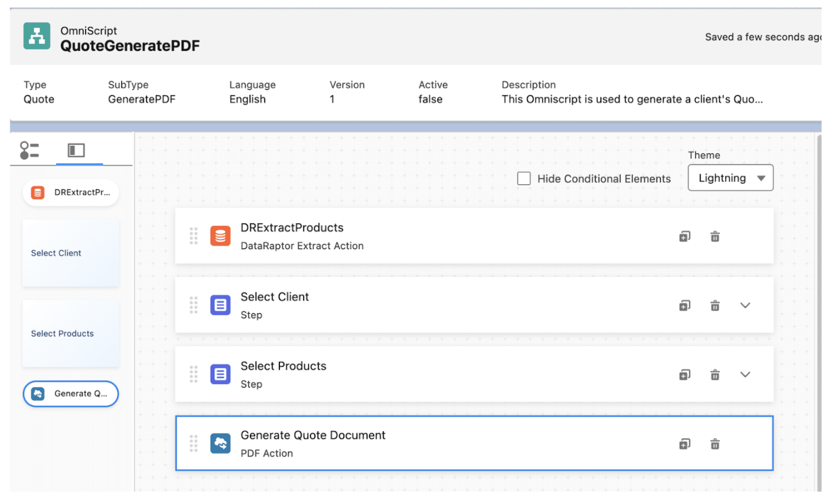Click the Quote Type value
Screen dimensions: 833x504
(x=39, y=99)
